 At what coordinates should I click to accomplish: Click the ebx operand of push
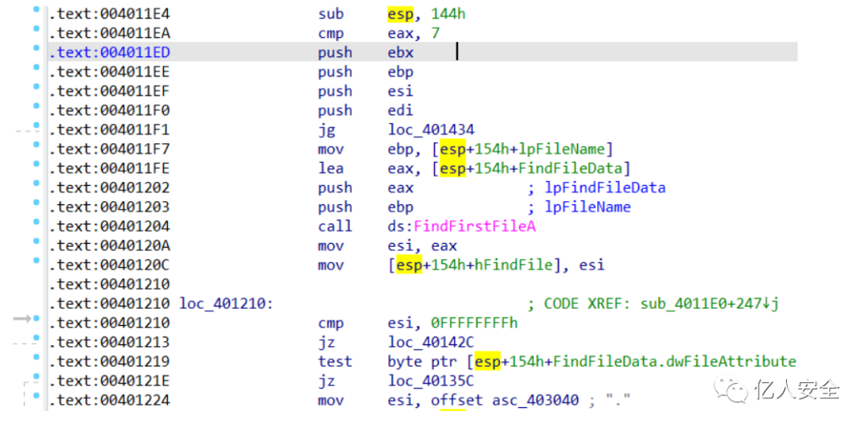point(401,52)
